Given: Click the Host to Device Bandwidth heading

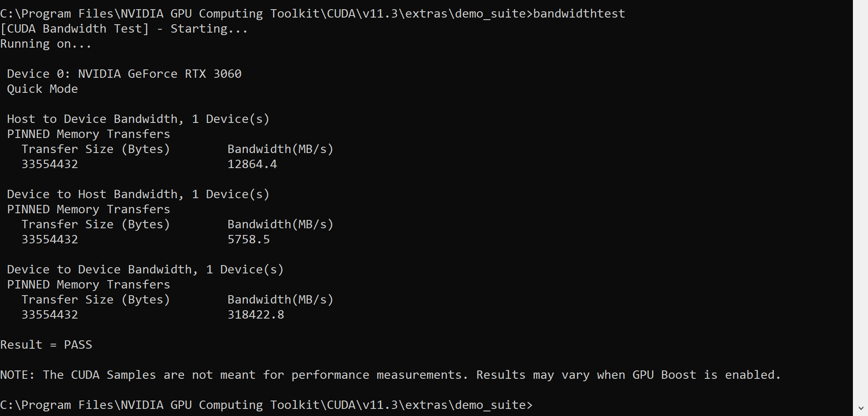Looking at the screenshot, I should click(138, 119).
